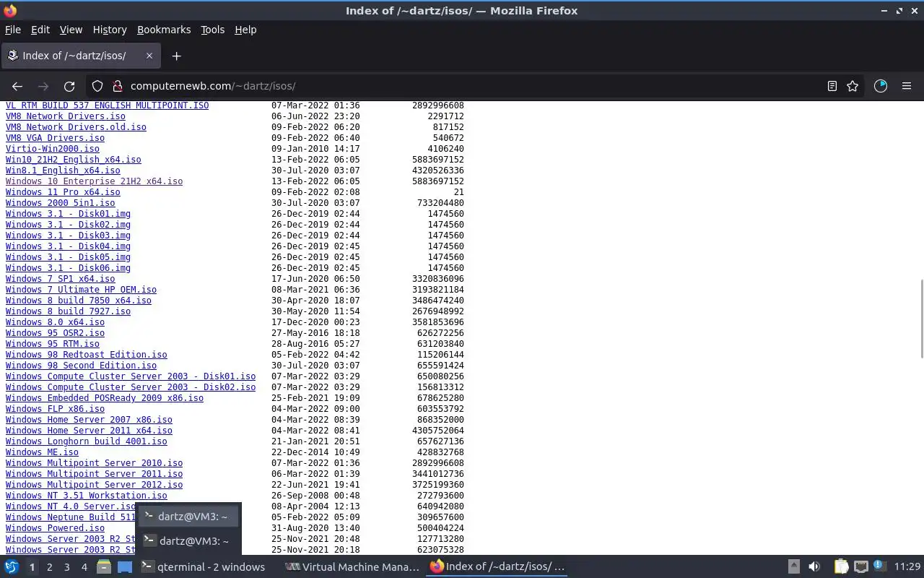
Task: Open the volume control in system tray
Action: point(814,567)
